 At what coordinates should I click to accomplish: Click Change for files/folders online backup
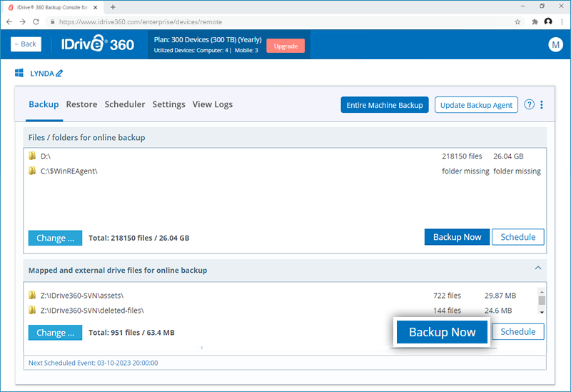[55, 238]
